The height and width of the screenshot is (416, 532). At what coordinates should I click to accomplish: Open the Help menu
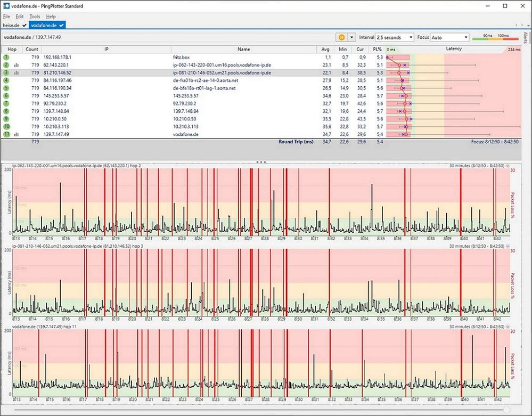(x=51, y=17)
